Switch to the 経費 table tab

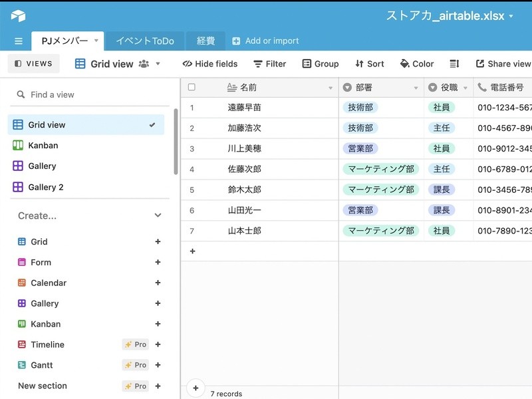(205, 41)
